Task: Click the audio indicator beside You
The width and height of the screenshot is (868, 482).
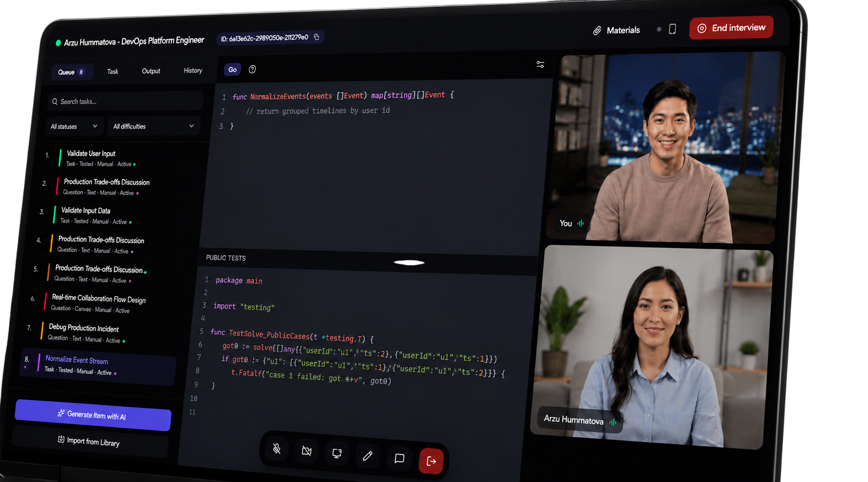Action: pyautogui.click(x=581, y=223)
